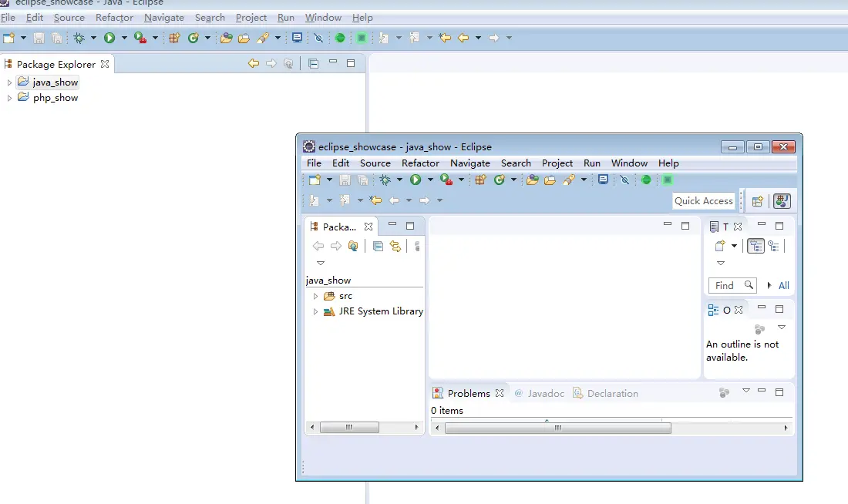Click Package Explorer horizontal scrollbar thumb
This screenshot has width=848, height=504.
pyautogui.click(x=349, y=427)
